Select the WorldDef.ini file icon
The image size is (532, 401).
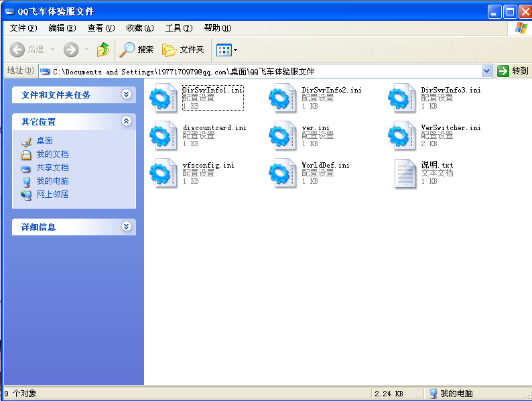(x=283, y=174)
